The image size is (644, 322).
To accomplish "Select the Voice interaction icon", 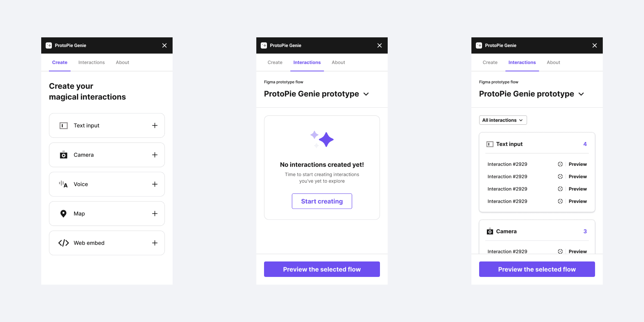I will [63, 184].
